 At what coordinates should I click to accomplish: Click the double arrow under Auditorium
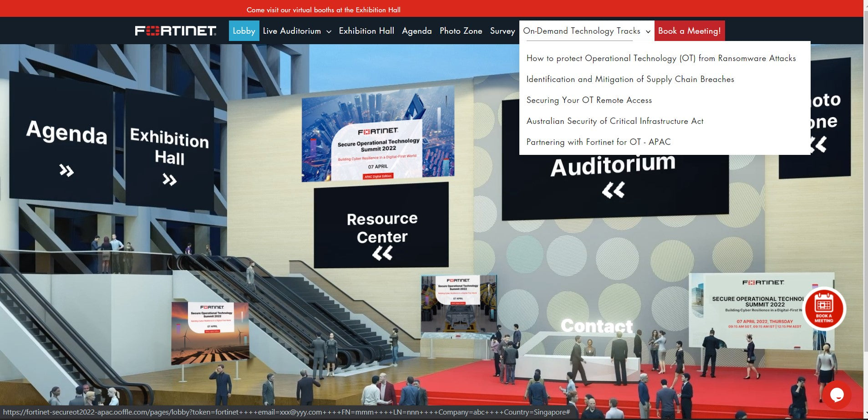pyautogui.click(x=613, y=190)
